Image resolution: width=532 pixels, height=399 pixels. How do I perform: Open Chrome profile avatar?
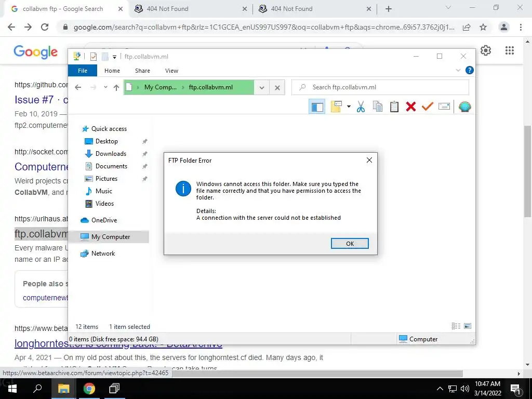click(504, 27)
